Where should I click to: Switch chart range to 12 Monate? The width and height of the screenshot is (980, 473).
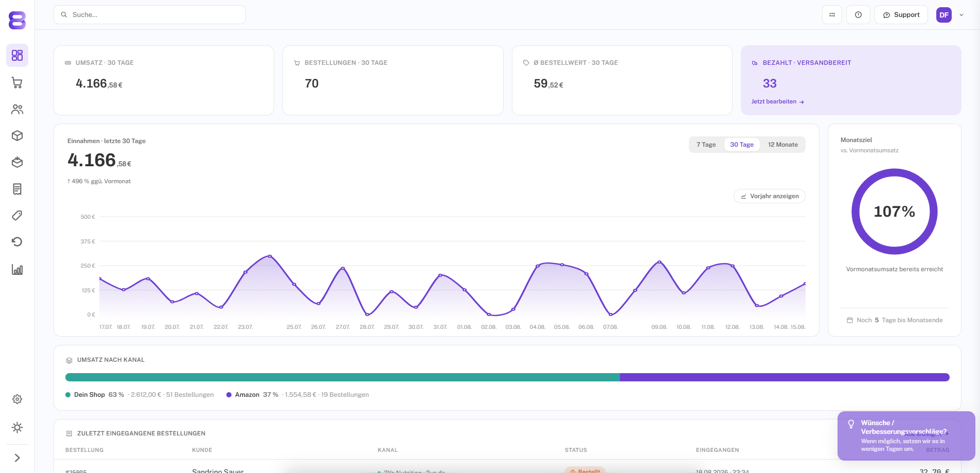[783, 145]
